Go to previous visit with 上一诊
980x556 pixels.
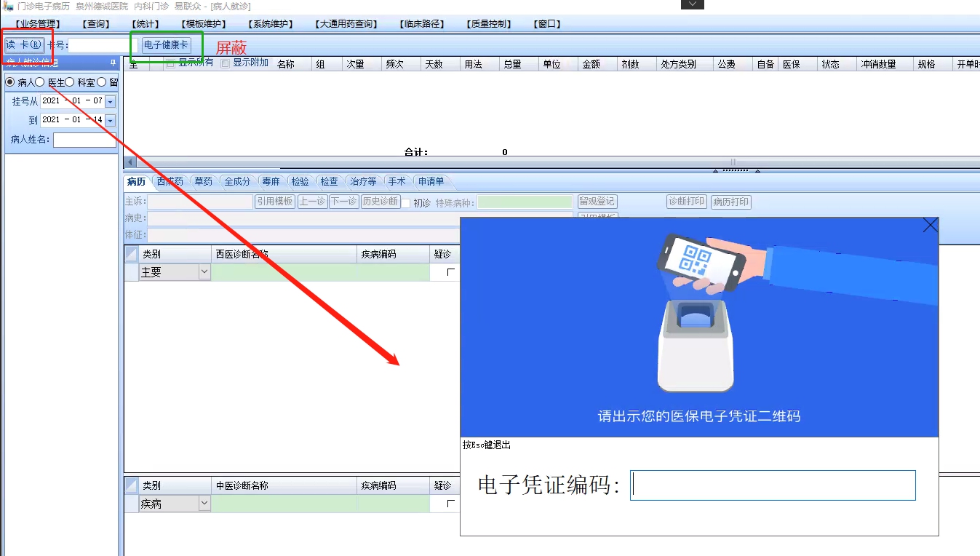pyautogui.click(x=312, y=202)
